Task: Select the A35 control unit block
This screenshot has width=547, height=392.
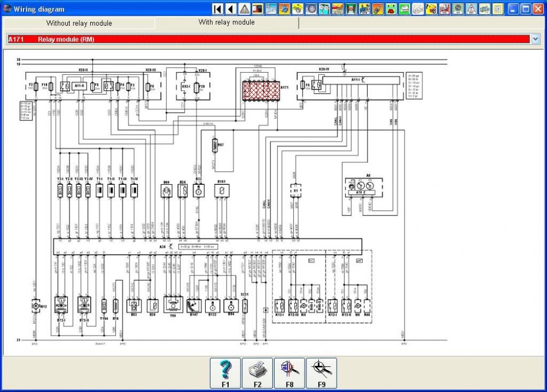Action: click(x=207, y=247)
